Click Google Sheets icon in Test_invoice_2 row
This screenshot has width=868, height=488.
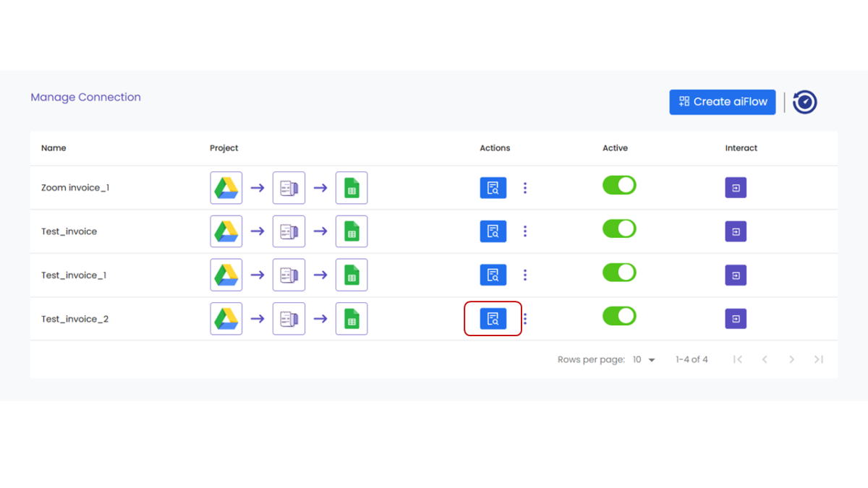[352, 319]
